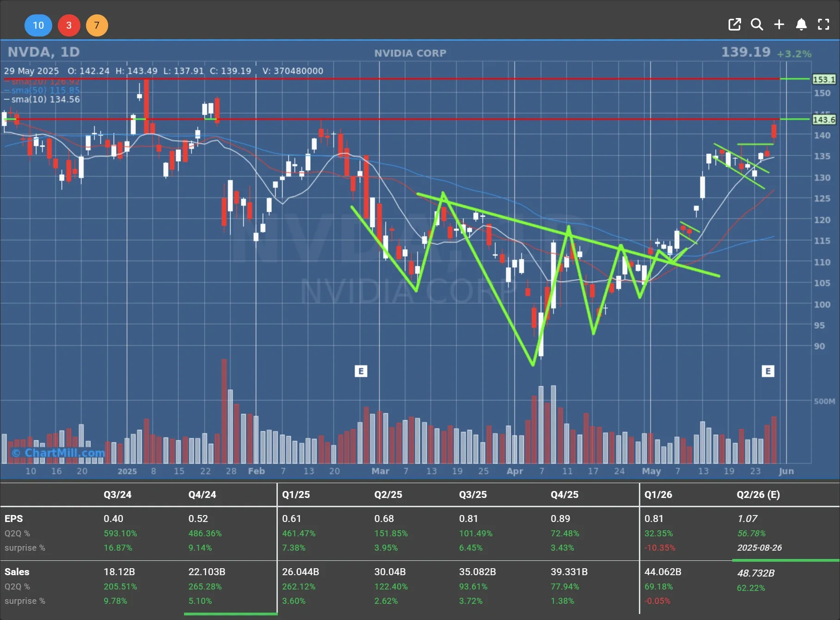Screen dimensions: 840x620
Task: Click the -0.05% sales surprise value
Action: [657, 601]
